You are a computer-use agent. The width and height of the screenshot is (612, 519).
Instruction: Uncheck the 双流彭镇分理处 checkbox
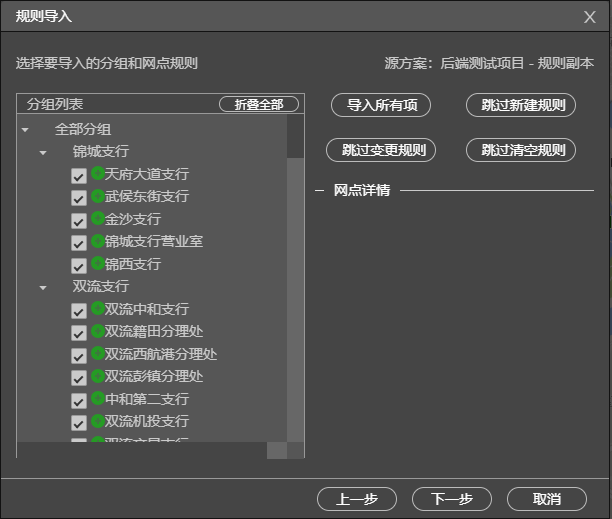tap(79, 378)
